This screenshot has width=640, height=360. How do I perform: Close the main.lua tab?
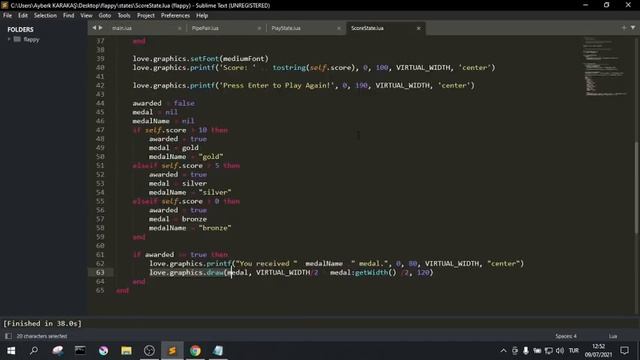coord(180,28)
